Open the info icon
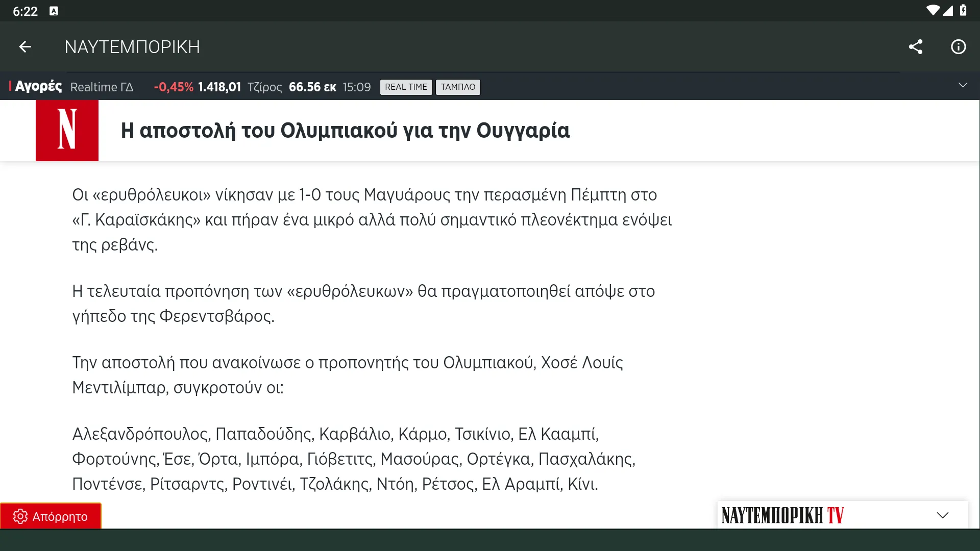 (959, 47)
